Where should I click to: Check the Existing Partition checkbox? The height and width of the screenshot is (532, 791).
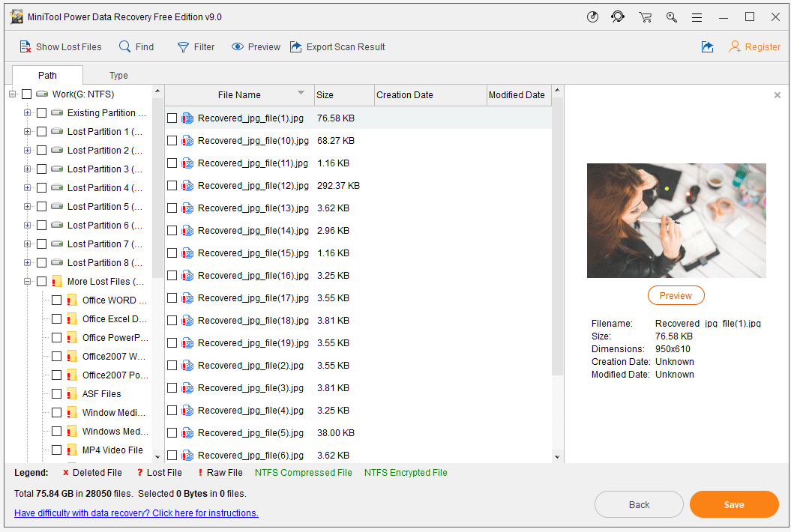(x=42, y=113)
